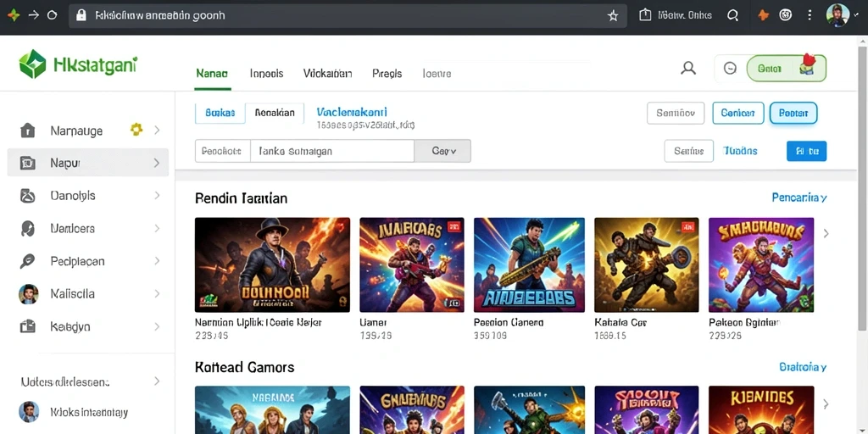This screenshot has width=868, height=434.
Task: Select the Bokas sub-tab
Action: click(220, 113)
